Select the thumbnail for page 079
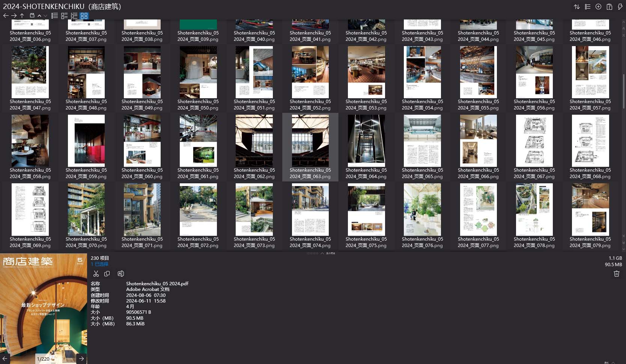This screenshot has height=364, width=626. (590, 210)
